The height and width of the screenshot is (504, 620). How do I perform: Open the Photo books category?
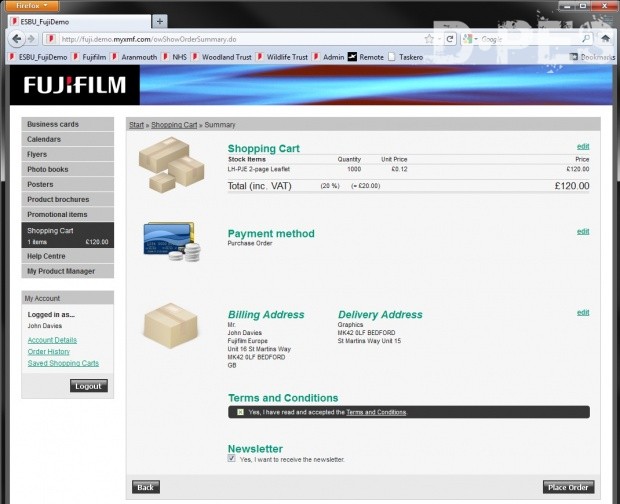point(68,169)
